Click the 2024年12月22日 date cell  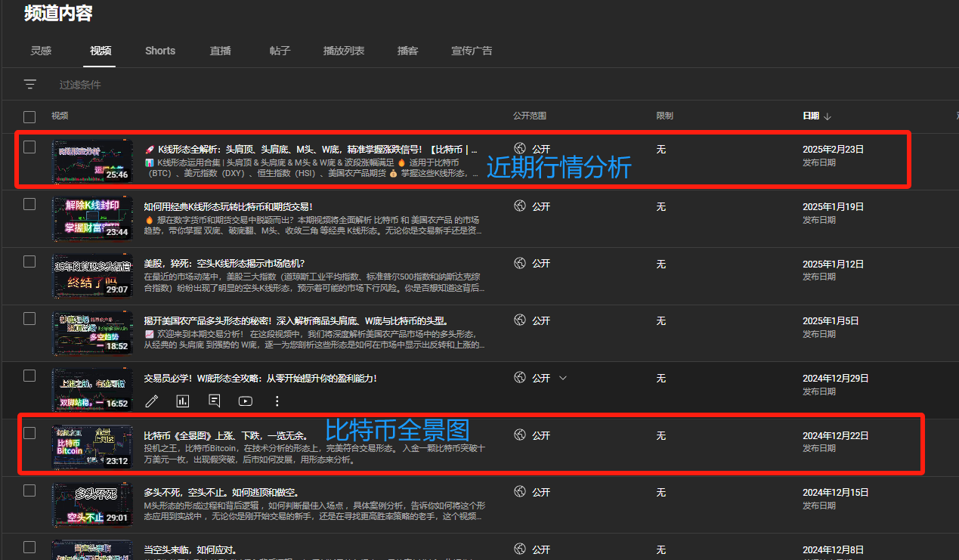tap(836, 436)
